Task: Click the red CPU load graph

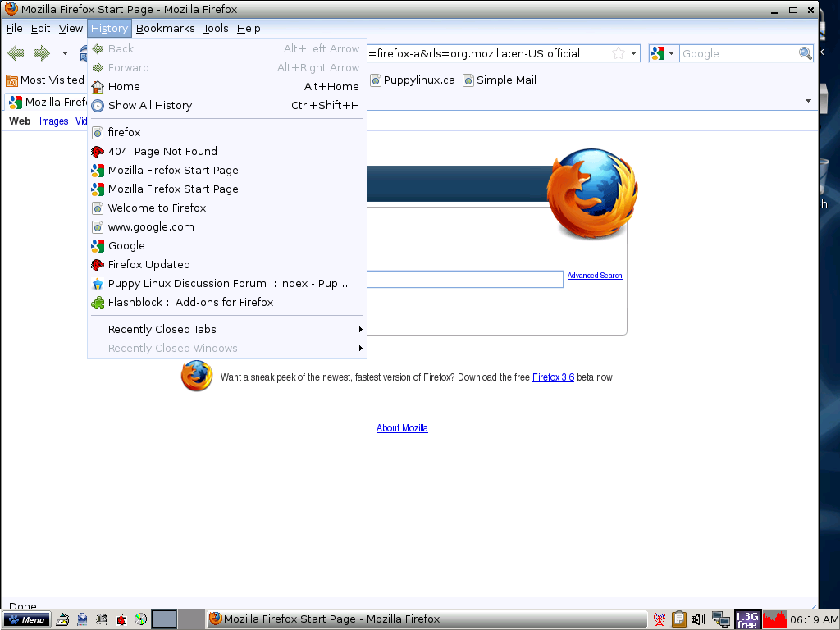Action: coord(774,619)
